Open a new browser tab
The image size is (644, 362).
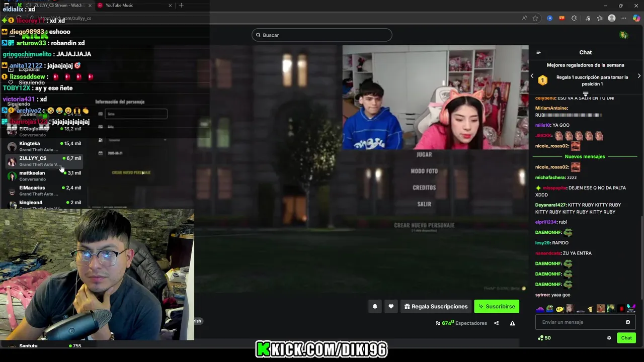click(181, 5)
